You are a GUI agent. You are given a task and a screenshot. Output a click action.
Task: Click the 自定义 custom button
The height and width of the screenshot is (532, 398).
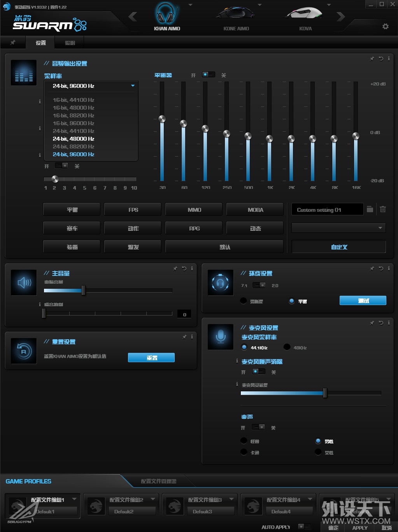[338, 246]
